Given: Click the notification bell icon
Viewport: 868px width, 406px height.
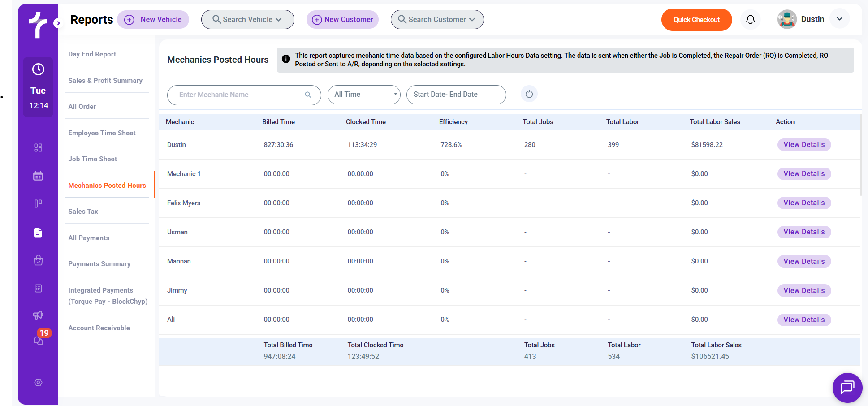Looking at the screenshot, I should tap(750, 20).
